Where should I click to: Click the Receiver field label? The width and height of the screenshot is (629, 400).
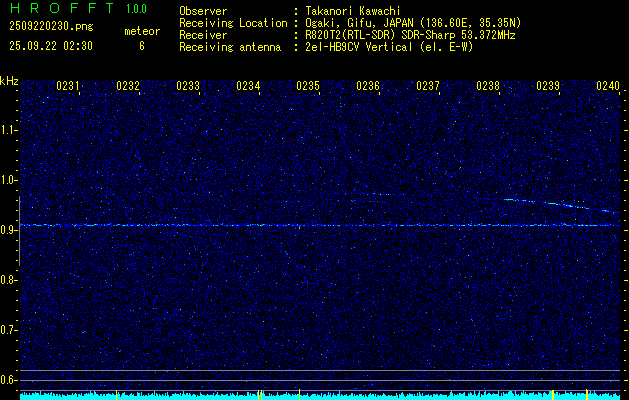click(203, 35)
